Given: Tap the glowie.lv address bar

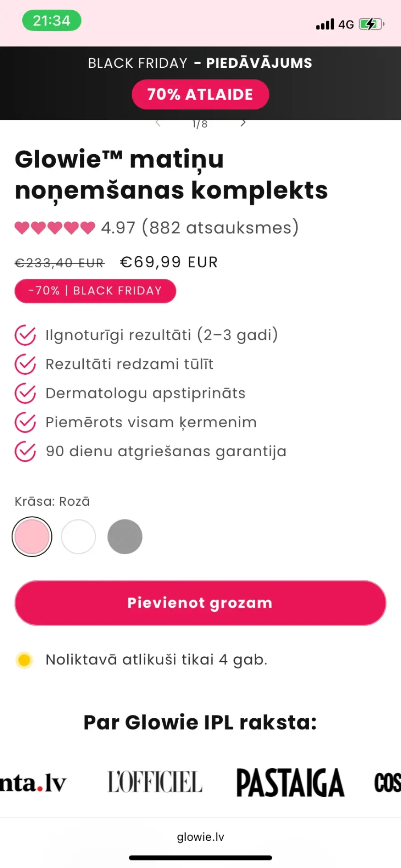Looking at the screenshot, I should click(x=200, y=837).
